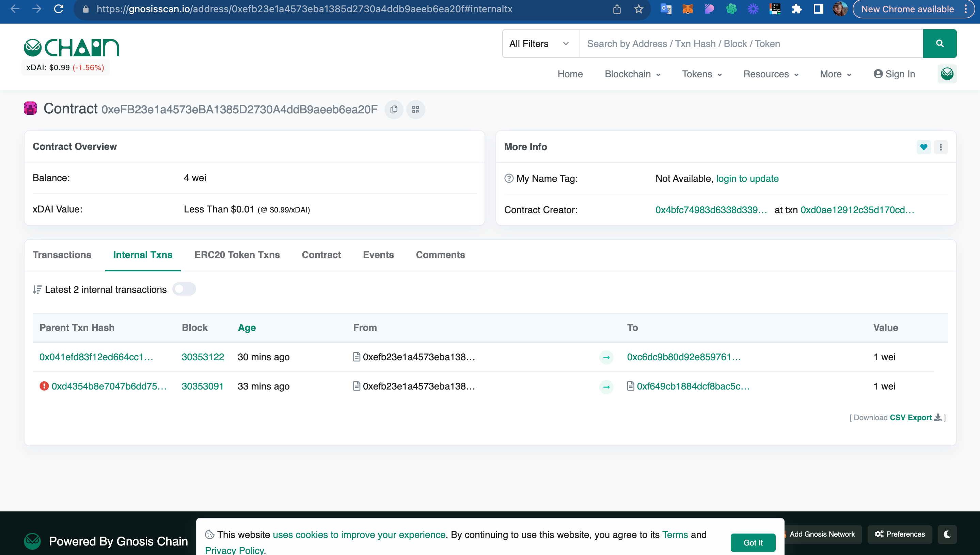Click the browser URL address bar
Image resolution: width=980 pixels, height=555 pixels.
(x=304, y=9)
